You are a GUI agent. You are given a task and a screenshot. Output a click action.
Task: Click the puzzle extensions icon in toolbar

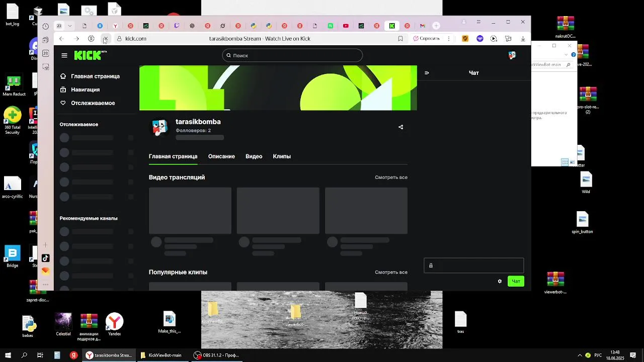[508, 39]
